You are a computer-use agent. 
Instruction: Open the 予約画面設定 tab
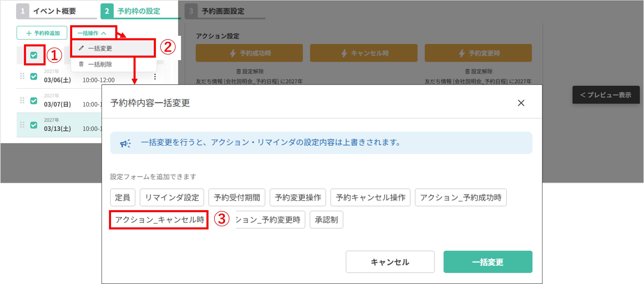coord(223,11)
